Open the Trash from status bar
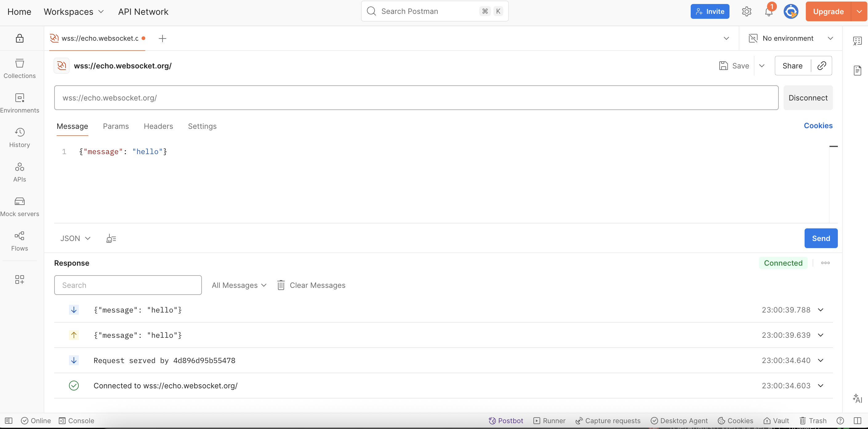The width and height of the screenshot is (868, 429). [x=813, y=421]
